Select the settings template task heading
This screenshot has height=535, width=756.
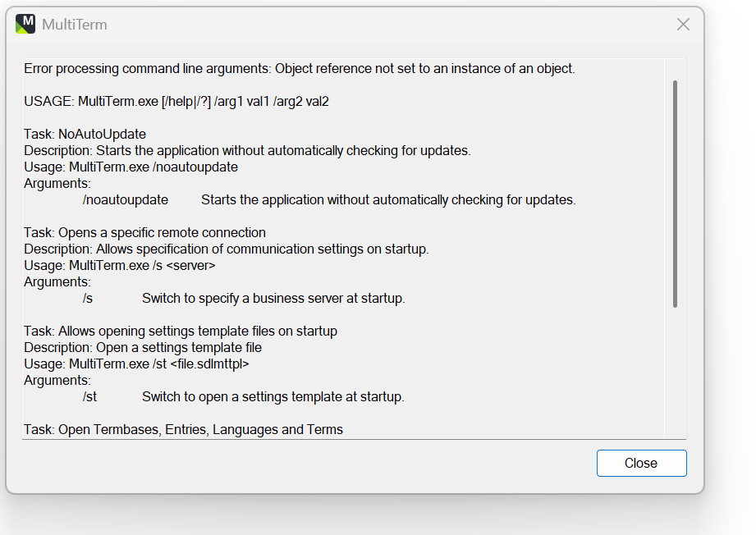pyautogui.click(x=181, y=331)
